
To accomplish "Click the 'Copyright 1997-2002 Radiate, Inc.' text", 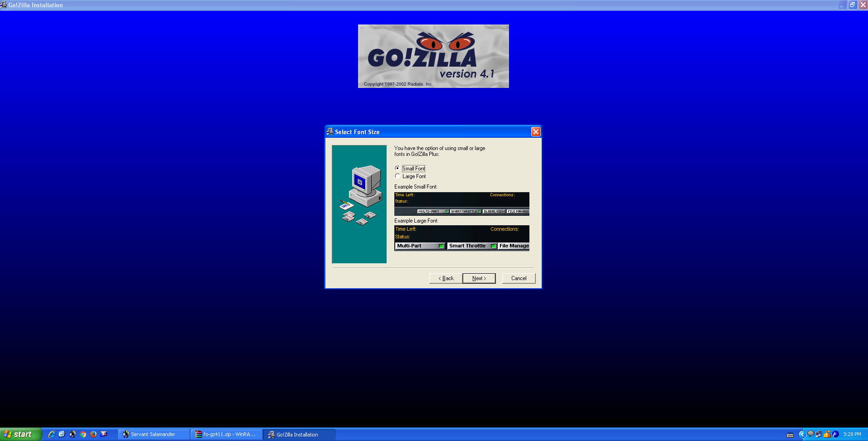I will pyautogui.click(x=398, y=84).
